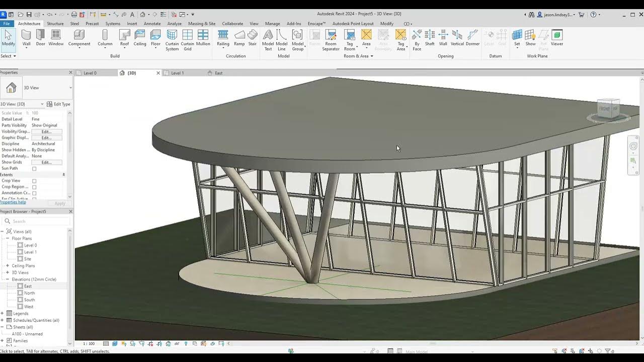Select the Tag Area tool
The width and height of the screenshot is (644, 362).
tap(401, 40)
